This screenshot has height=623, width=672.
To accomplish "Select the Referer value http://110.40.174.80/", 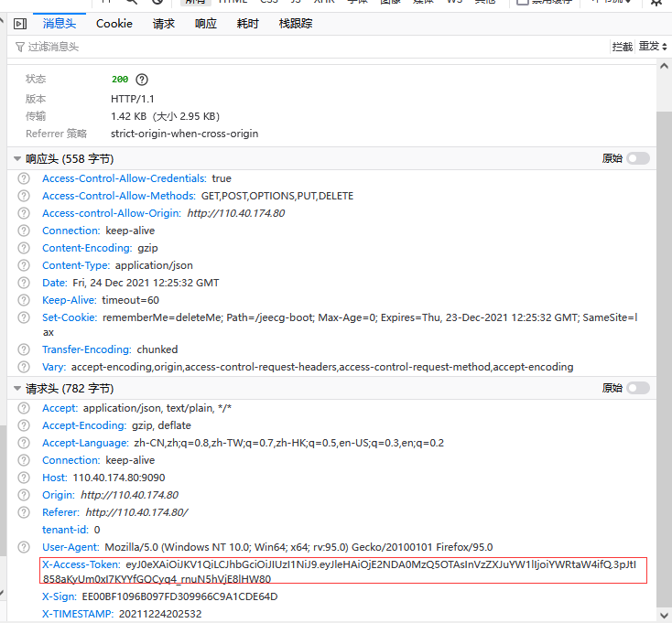I will [136, 512].
